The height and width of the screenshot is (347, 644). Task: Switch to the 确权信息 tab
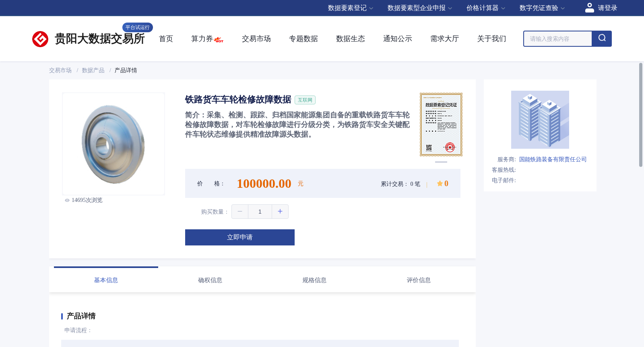pyautogui.click(x=210, y=280)
